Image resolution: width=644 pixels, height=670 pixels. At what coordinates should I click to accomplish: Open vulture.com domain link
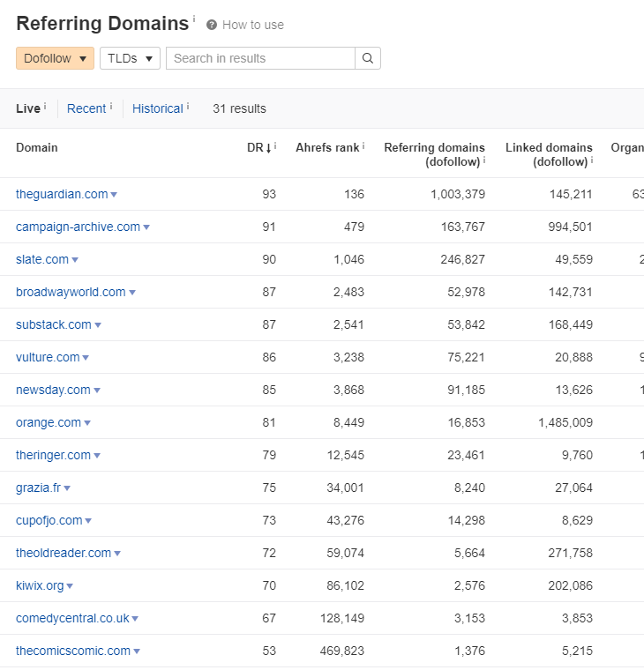point(48,357)
